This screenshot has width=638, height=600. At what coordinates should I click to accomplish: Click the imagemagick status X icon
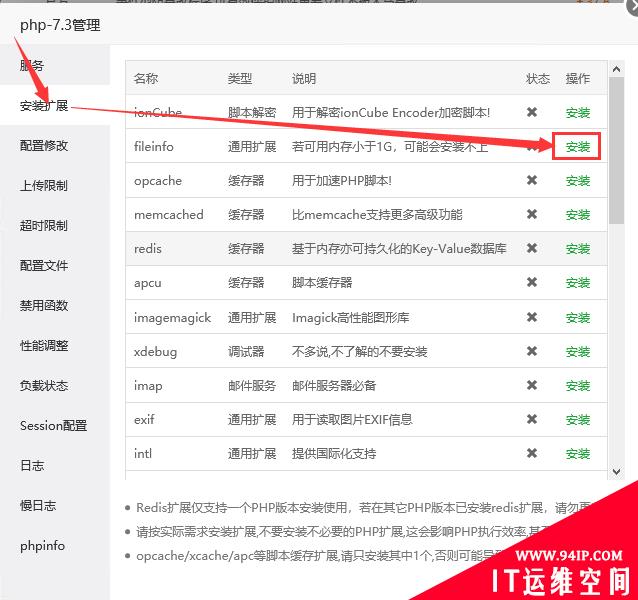click(x=532, y=317)
